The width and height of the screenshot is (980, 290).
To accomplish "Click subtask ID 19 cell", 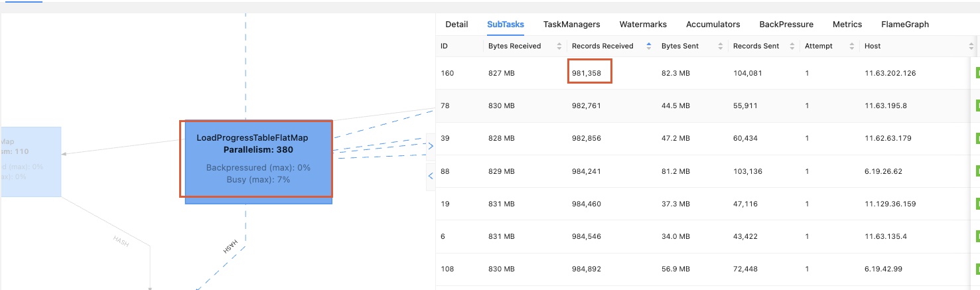I will (445, 204).
